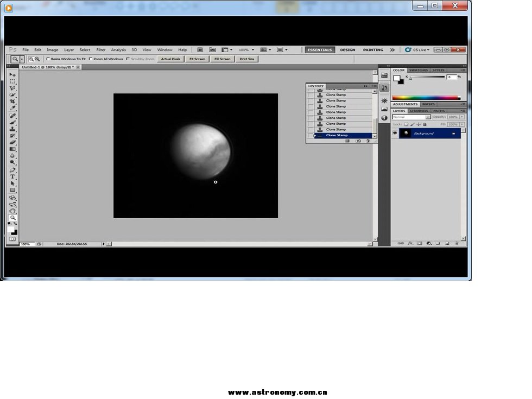The width and height of the screenshot is (532, 399).
Task: Select the History Brush tool
Action: click(x=12, y=136)
